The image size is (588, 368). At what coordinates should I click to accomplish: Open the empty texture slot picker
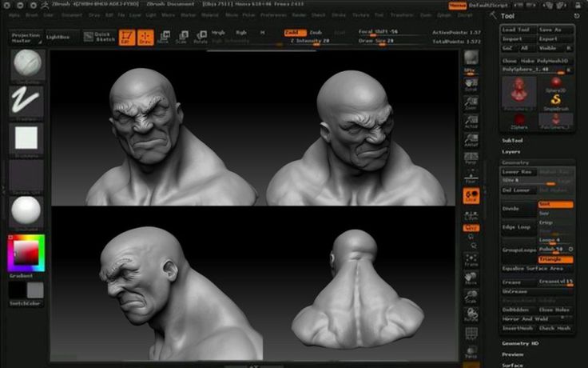26,176
